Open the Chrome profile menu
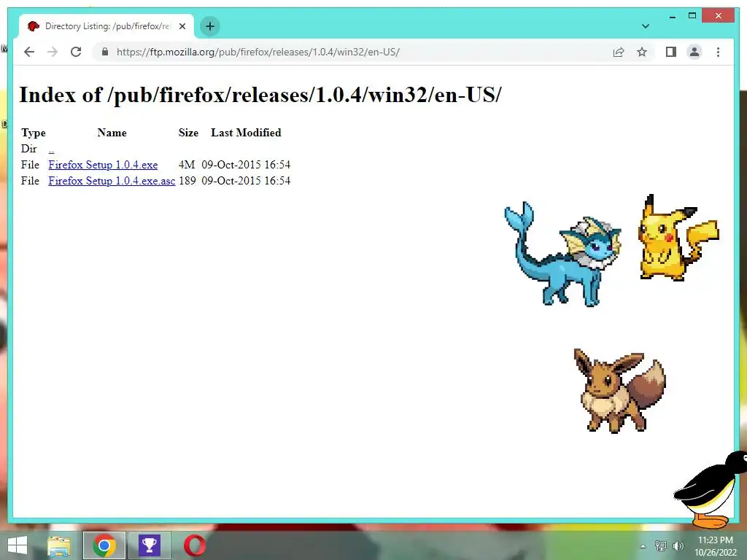 pos(694,52)
